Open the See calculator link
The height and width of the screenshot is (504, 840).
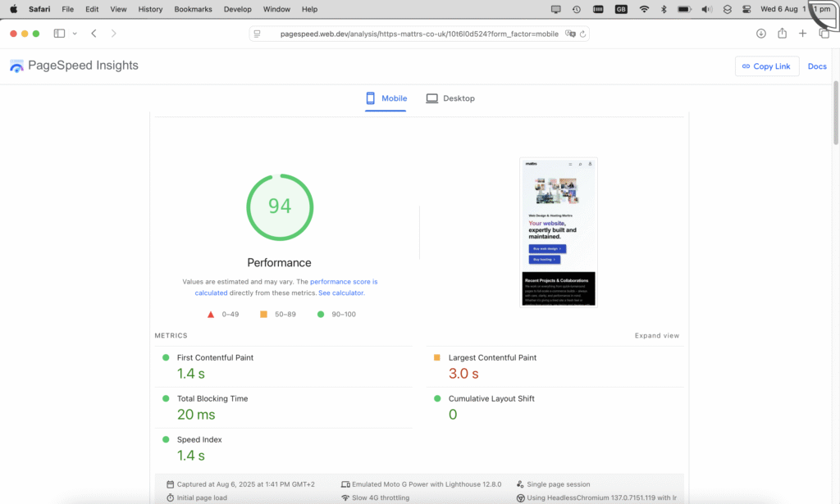click(x=340, y=293)
